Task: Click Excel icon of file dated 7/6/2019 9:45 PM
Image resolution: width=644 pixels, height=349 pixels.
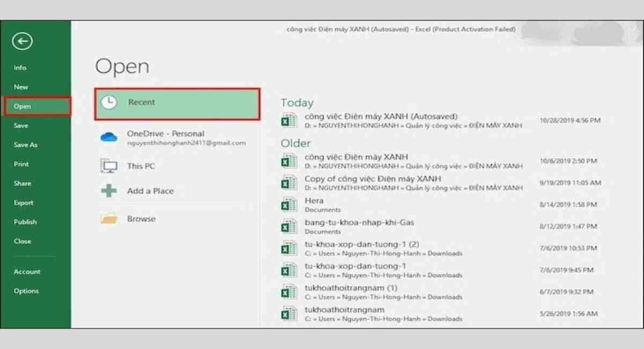Action: [x=289, y=270]
